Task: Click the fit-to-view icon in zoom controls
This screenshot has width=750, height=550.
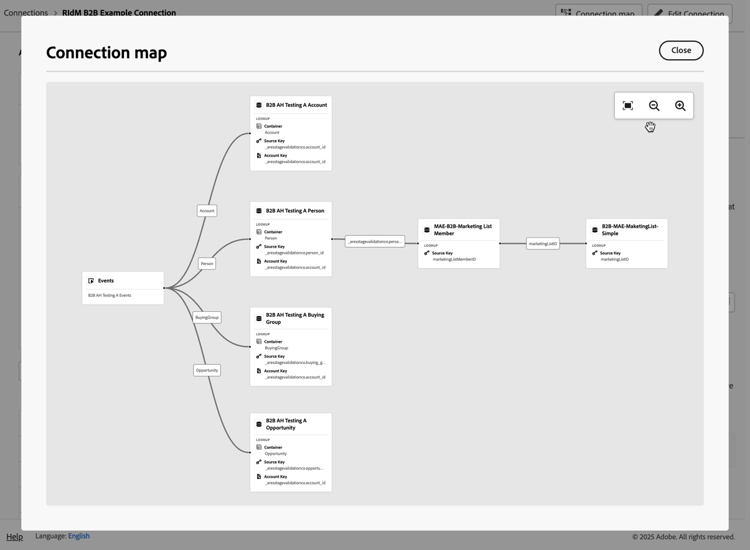Action: [628, 106]
